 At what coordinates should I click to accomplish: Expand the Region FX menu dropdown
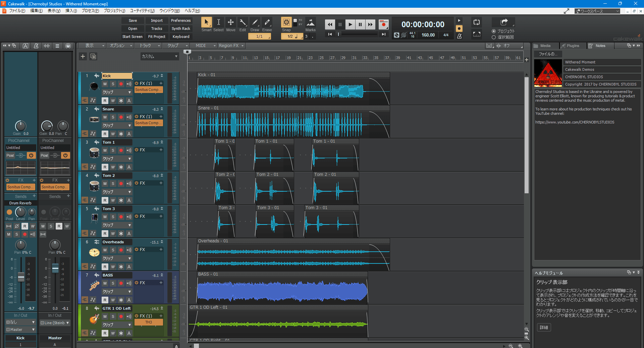[231, 46]
